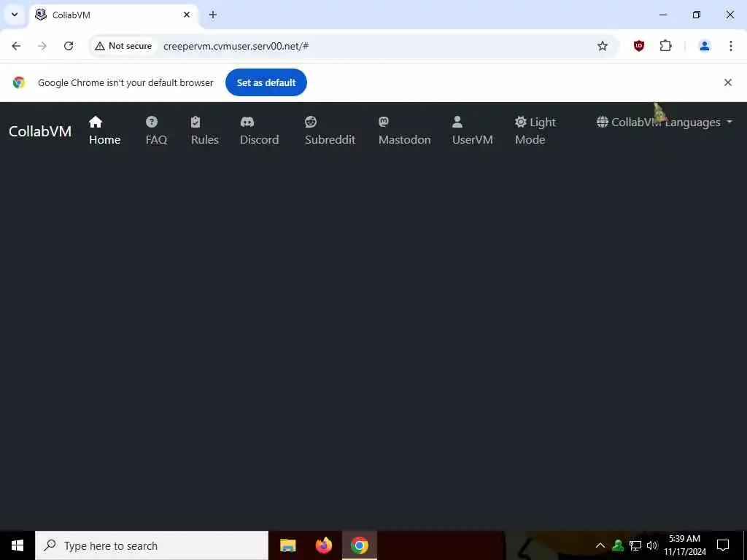The width and height of the screenshot is (747, 560).
Task: Show hidden system tray icons
Action: [600, 545]
